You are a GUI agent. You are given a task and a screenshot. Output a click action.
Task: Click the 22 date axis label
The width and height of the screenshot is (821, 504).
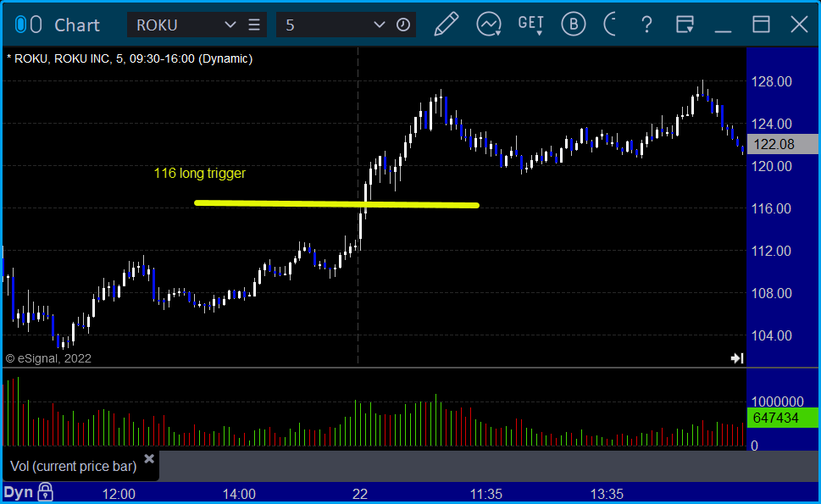(x=360, y=494)
